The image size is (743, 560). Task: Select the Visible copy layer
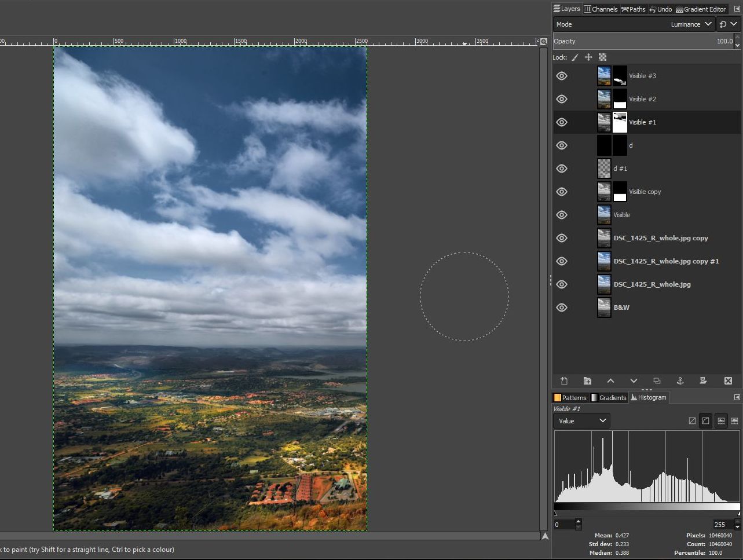[645, 192]
